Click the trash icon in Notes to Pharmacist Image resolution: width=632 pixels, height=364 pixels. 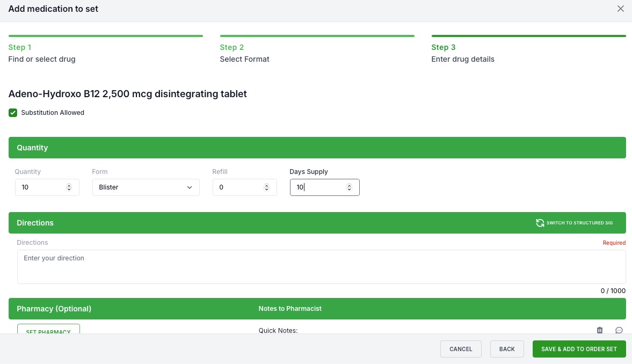pyautogui.click(x=600, y=330)
